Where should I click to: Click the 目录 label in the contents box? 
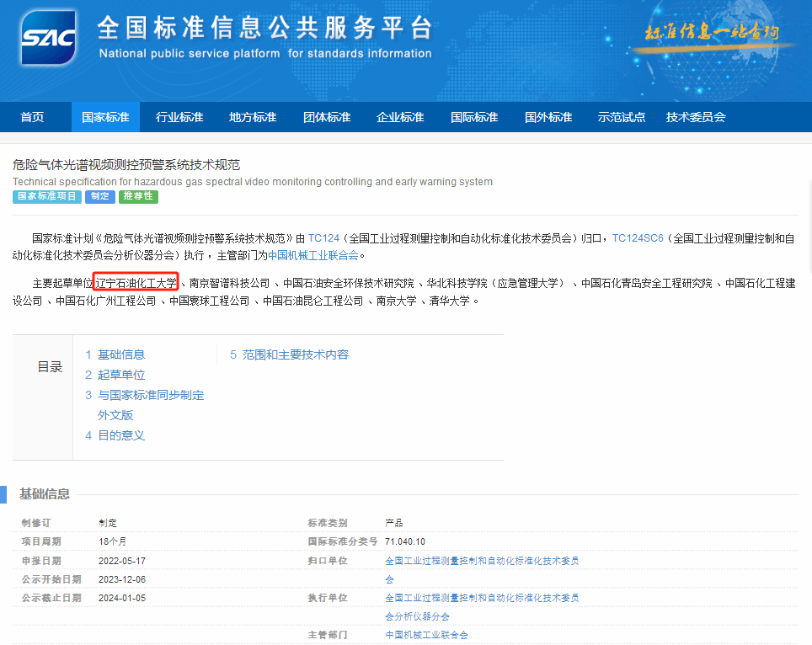click(50, 367)
